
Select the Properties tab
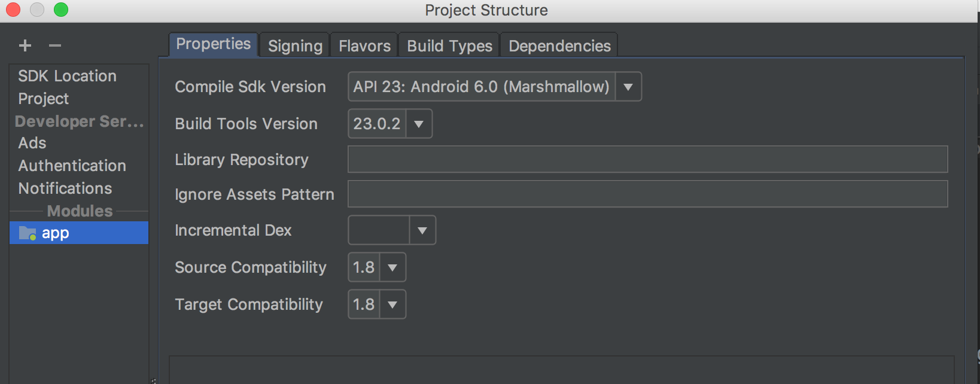click(x=213, y=44)
